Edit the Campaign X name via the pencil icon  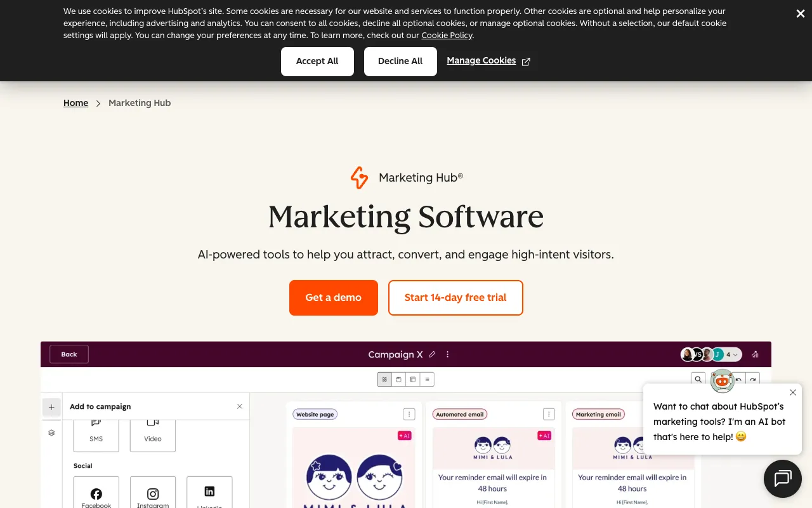[432, 354]
